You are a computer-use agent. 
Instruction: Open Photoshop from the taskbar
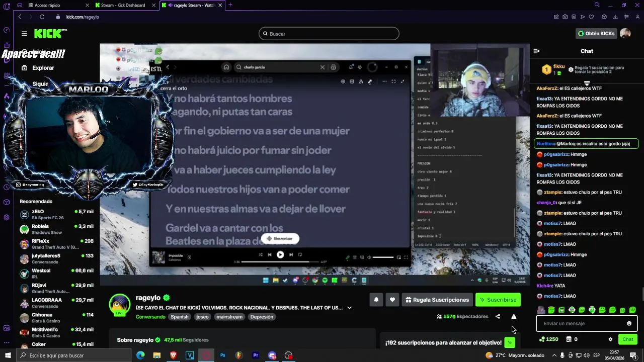(222, 355)
